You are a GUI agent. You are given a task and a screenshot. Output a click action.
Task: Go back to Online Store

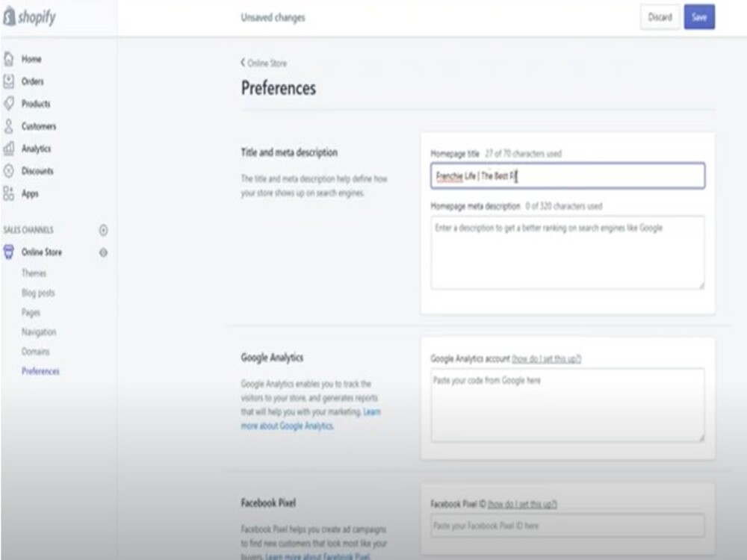tap(266, 63)
